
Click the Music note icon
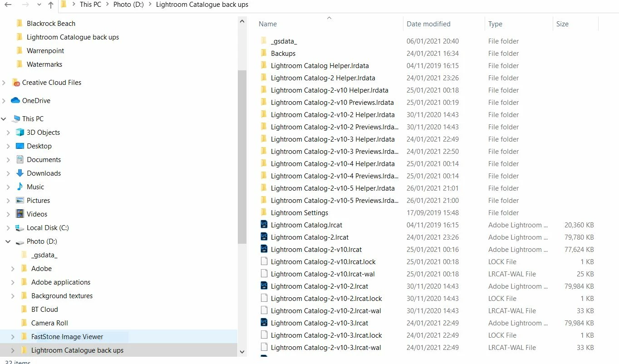[x=20, y=187]
